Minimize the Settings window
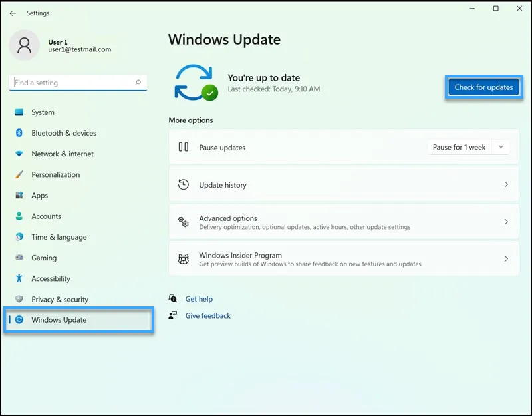This screenshot has width=532, height=416. pos(472,9)
